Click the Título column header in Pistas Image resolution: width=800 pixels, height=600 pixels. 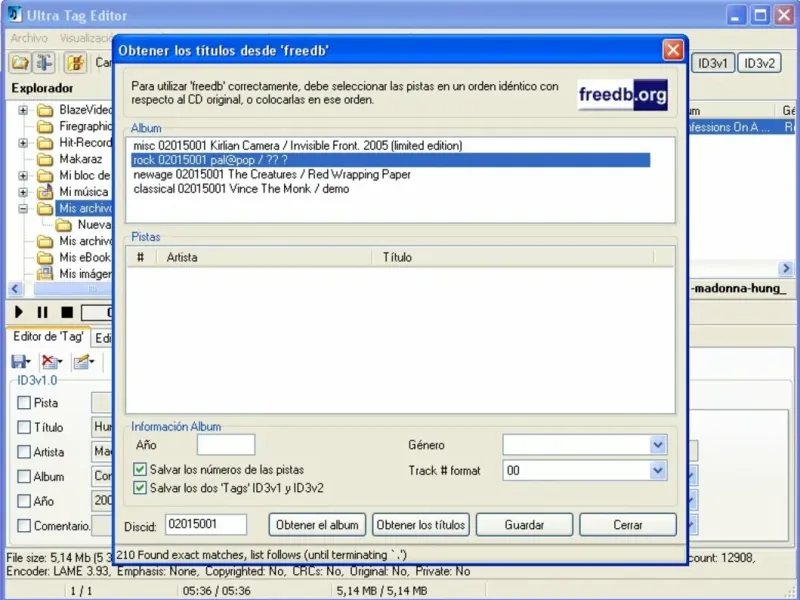513,257
